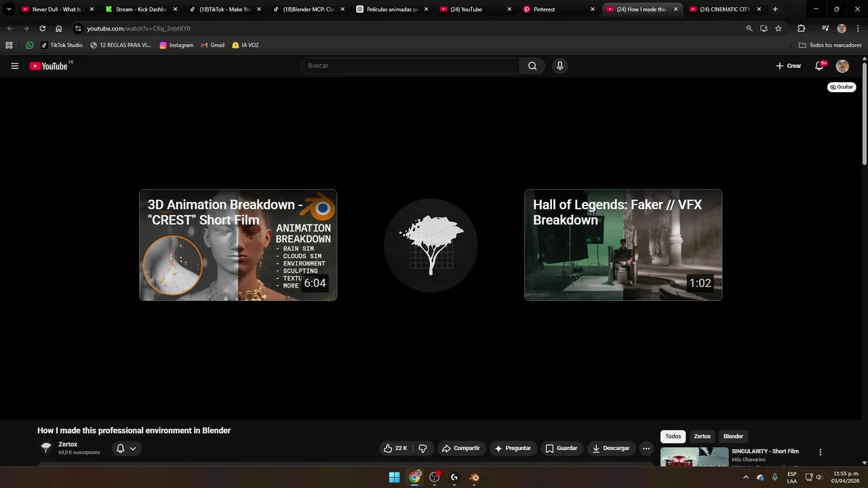Switch to (24) YouTube tab
This screenshot has width=868, height=488.
475,9
